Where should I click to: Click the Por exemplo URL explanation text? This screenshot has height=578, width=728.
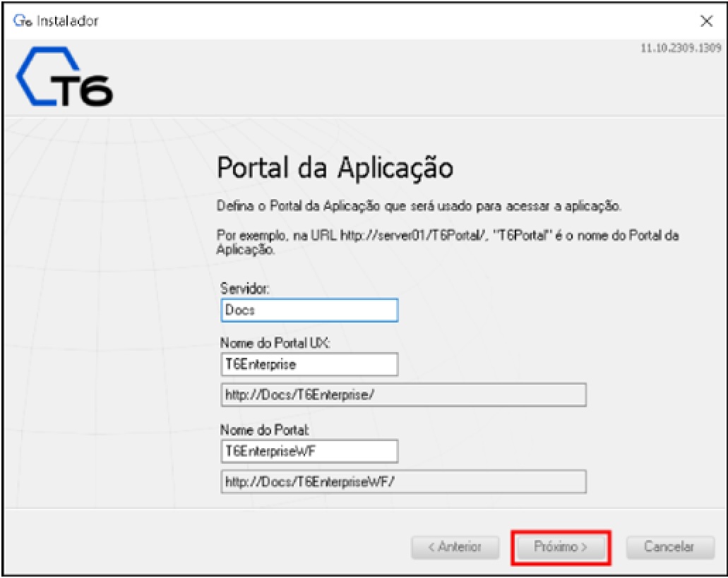tap(448, 242)
